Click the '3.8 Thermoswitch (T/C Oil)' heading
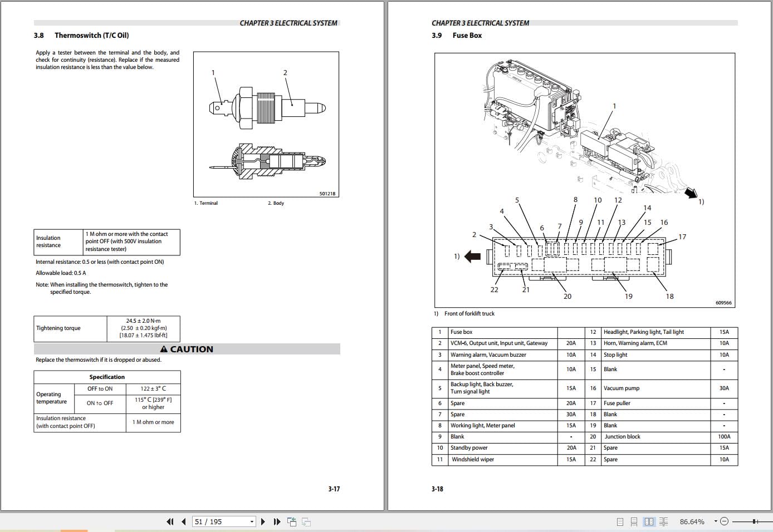The width and height of the screenshot is (773, 532). tap(81, 35)
